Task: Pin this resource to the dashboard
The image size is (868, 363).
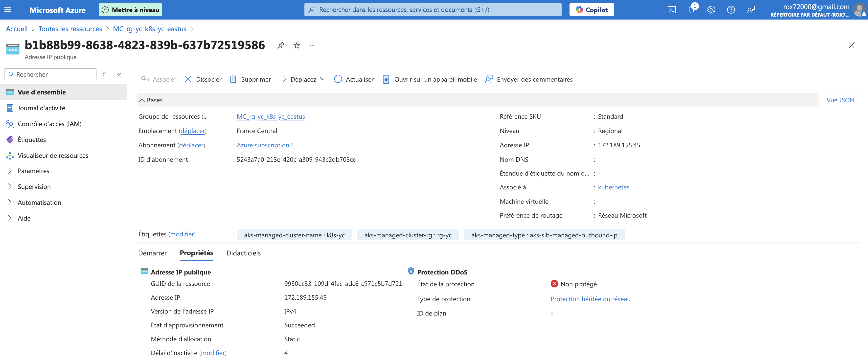Action: pos(281,45)
